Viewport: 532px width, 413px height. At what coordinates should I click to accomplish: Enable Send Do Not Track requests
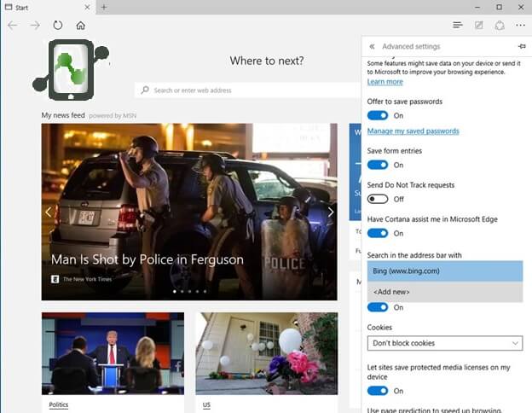tap(378, 199)
